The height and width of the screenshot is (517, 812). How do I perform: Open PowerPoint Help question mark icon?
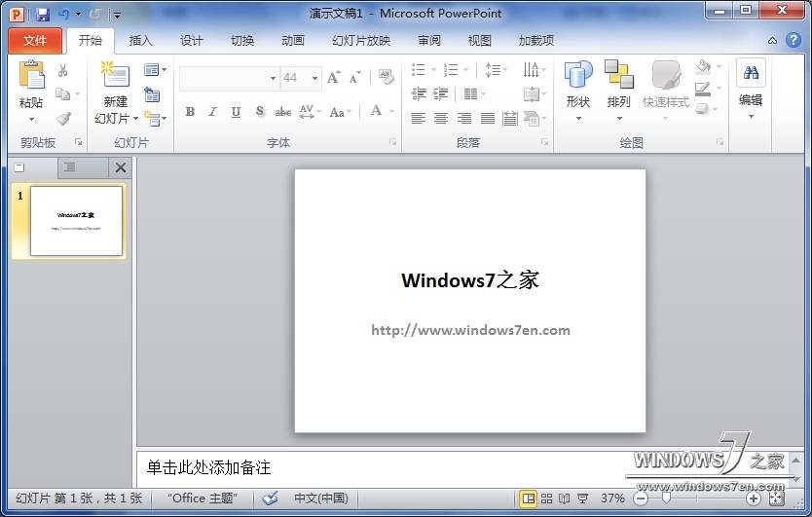coord(794,40)
